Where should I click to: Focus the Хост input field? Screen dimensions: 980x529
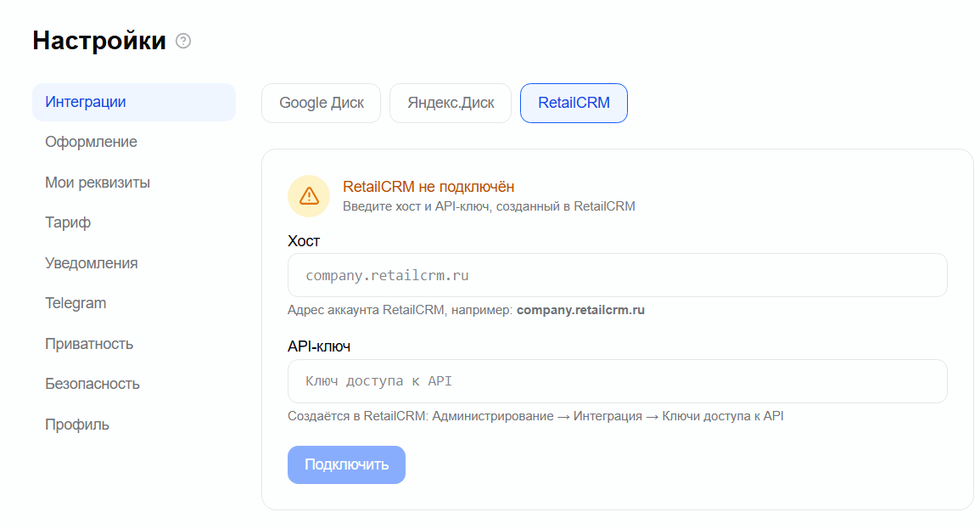(x=618, y=275)
